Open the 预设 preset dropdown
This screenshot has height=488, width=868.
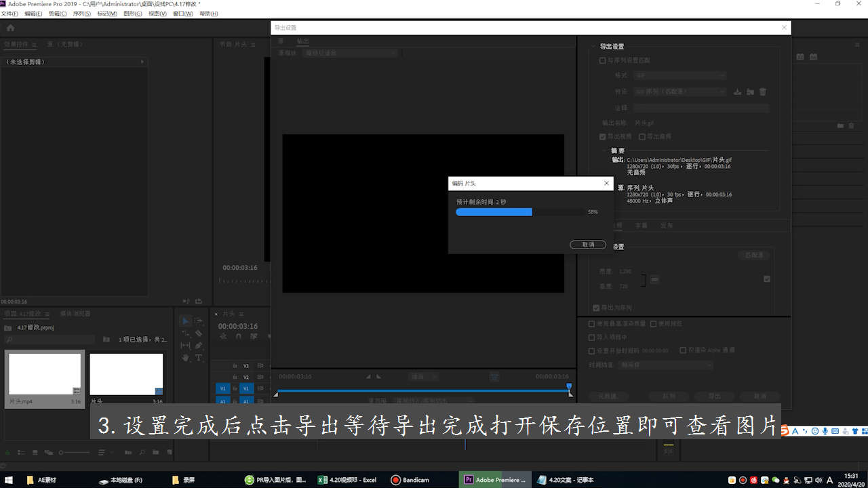pyautogui.click(x=679, y=91)
